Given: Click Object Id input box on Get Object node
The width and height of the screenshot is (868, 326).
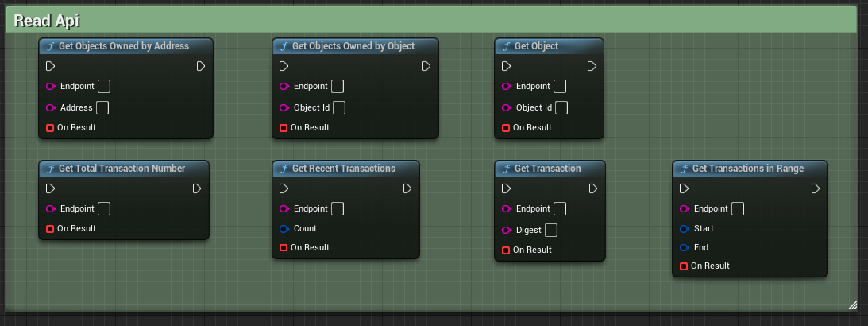Looking at the screenshot, I should click(561, 107).
